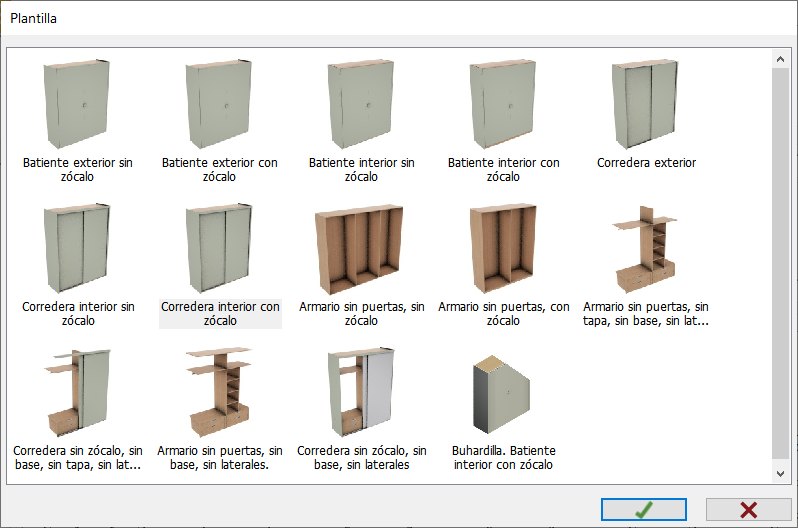Click the label 'Batiente interior sin zócalo'
The height and width of the screenshot is (528, 798).
point(361,170)
